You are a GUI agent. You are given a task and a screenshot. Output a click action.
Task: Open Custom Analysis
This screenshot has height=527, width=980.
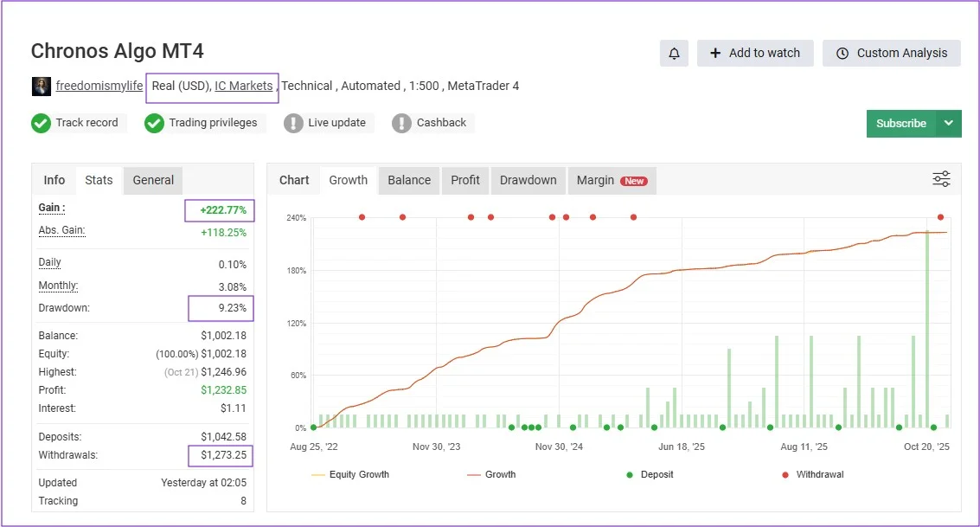(x=891, y=53)
